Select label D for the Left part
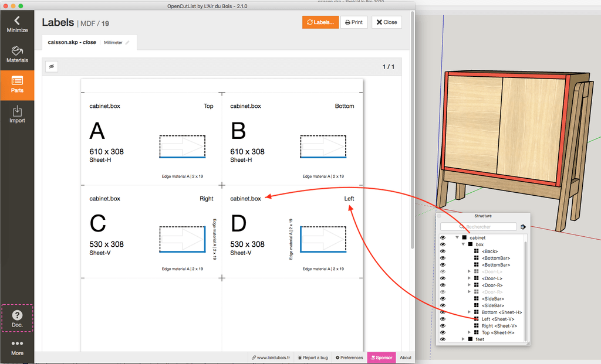The width and height of the screenshot is (601, 364). pos(292,232)
